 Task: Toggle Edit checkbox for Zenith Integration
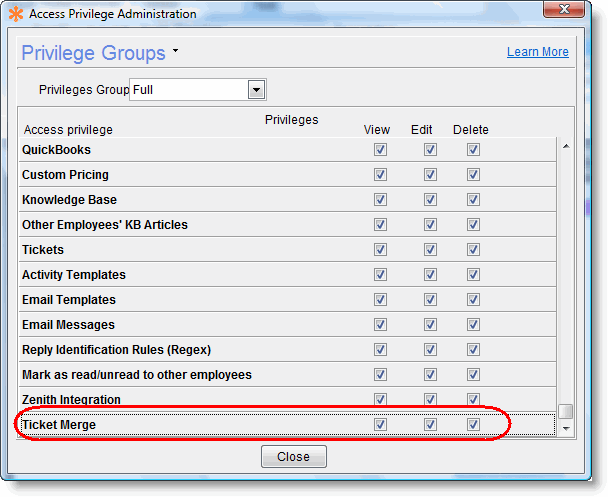tap(430, 400)
